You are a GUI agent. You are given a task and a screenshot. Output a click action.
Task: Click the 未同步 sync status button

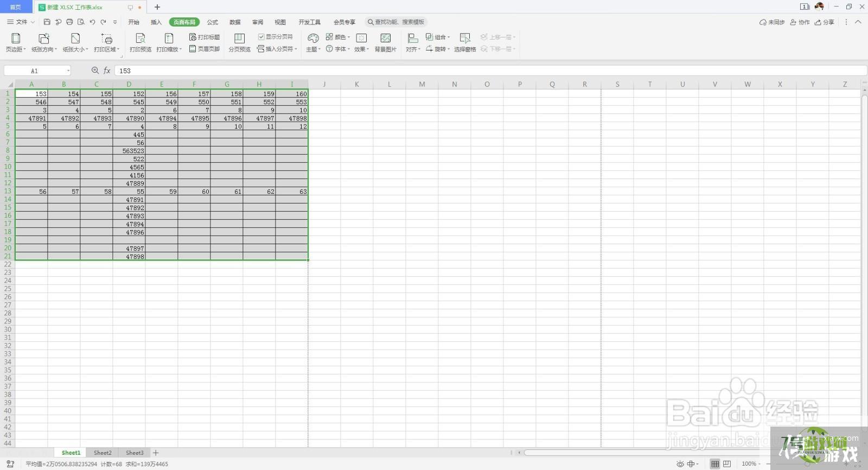pos(772,22)
